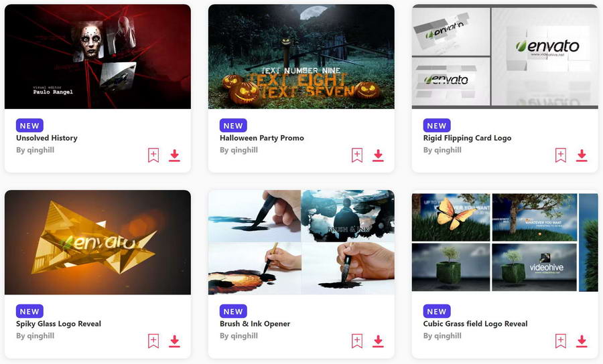603x364 pixels.
Task: Bookmark the Rigid Flipping Card Logo
Action: click(561, 155)
